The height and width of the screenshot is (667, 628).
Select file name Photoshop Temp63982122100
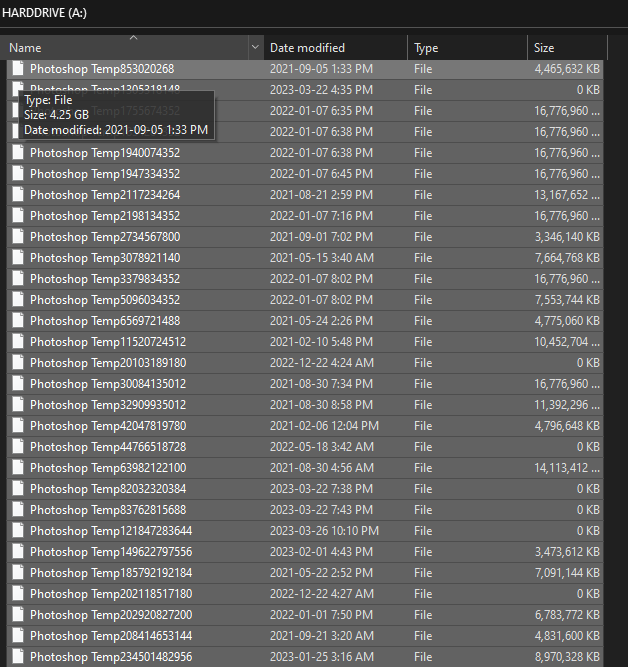(108, 467)
